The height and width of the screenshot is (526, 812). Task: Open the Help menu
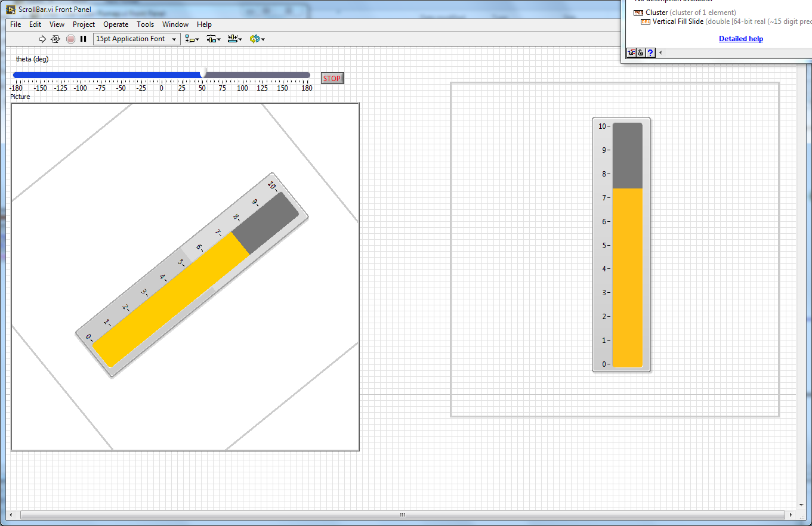coord(204,24)
